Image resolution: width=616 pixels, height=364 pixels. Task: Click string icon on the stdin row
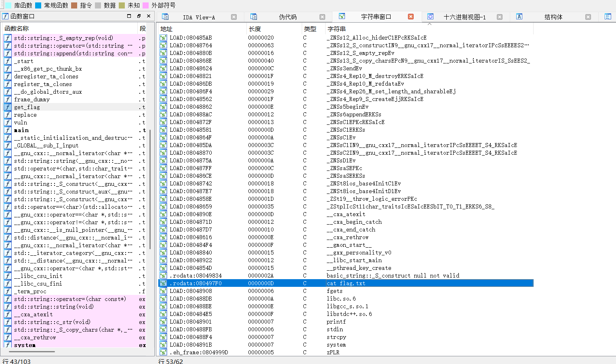pos(163,329)
